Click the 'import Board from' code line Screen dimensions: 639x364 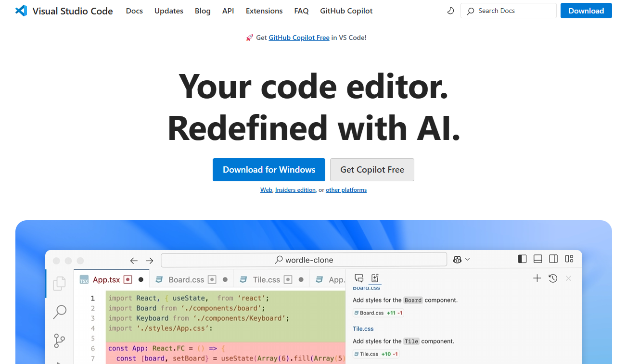[187, 308]
